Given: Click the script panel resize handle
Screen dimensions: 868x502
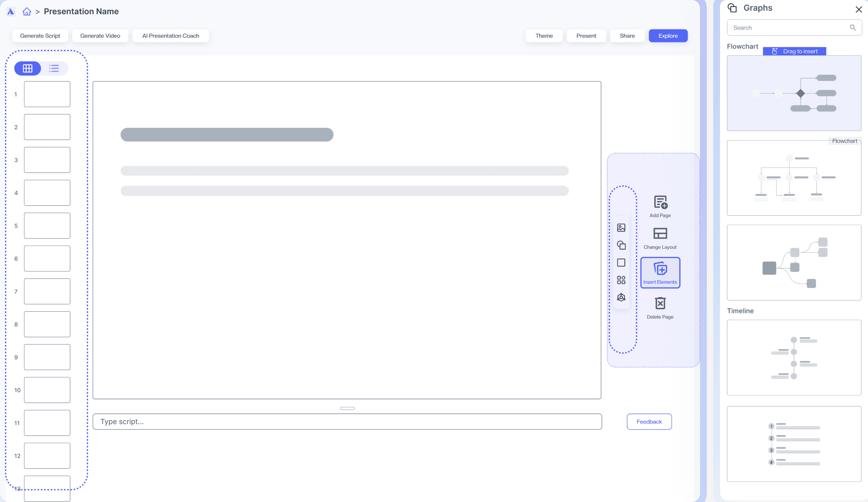Looking at the screenshot, I should (x=347, y=408).
